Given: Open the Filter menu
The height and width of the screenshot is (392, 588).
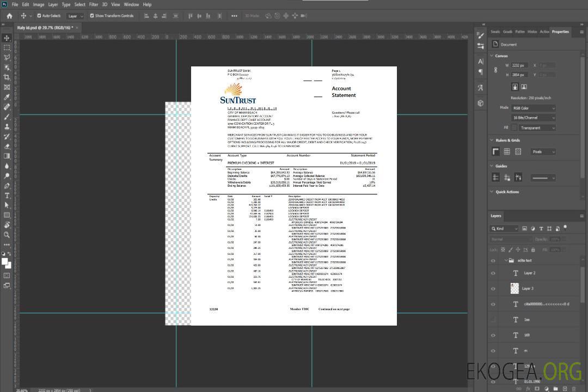Looking at the screenshot, I should pos(94,4).
